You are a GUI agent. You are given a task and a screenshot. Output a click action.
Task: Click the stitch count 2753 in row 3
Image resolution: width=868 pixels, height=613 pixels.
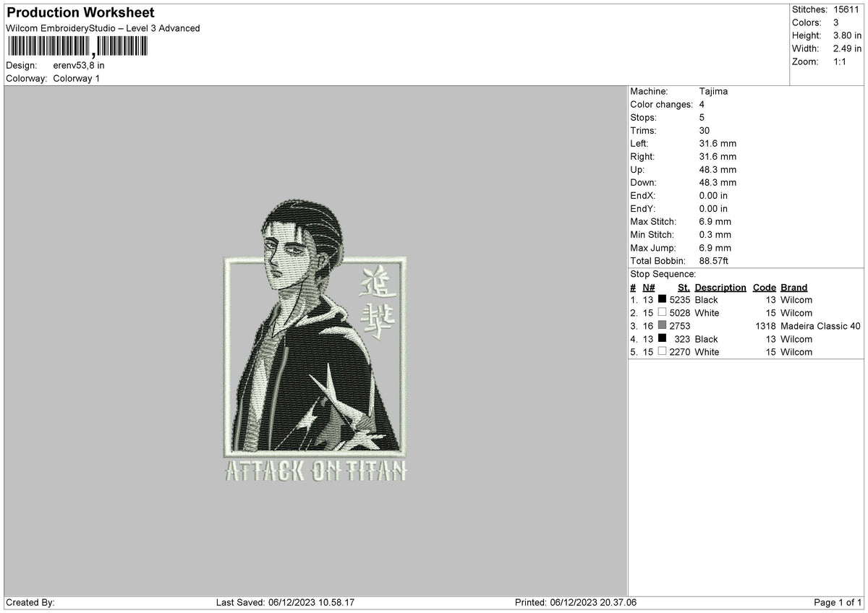click(x=680, y=326)
